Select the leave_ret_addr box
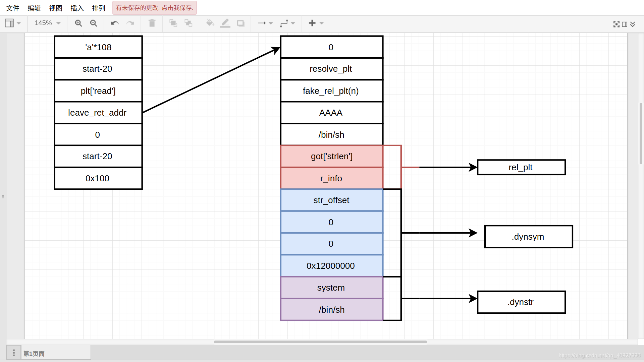 pyautogui.click(x=98, y=113)
